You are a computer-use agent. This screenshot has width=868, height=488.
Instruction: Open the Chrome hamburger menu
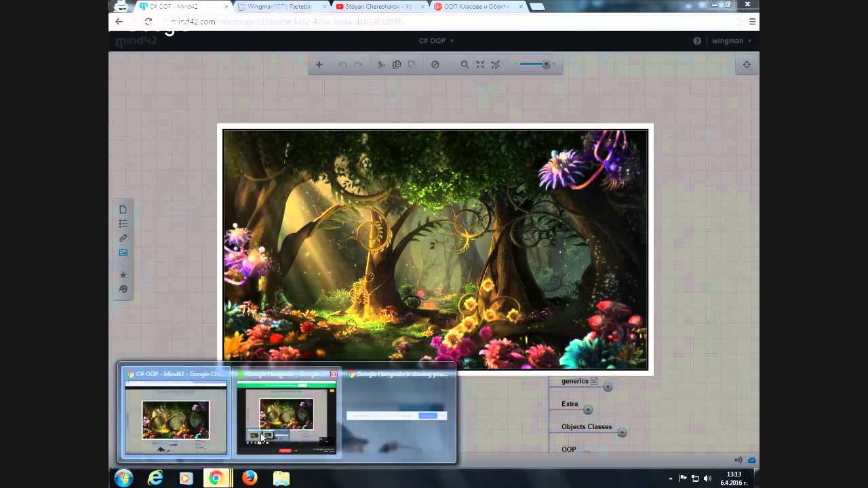coord(752,22)
